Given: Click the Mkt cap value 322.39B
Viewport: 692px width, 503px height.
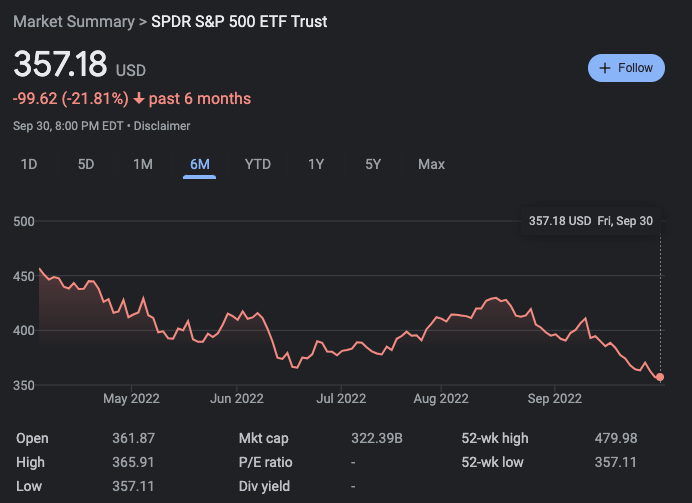Looking at the screenshot, I should [376, 438].
